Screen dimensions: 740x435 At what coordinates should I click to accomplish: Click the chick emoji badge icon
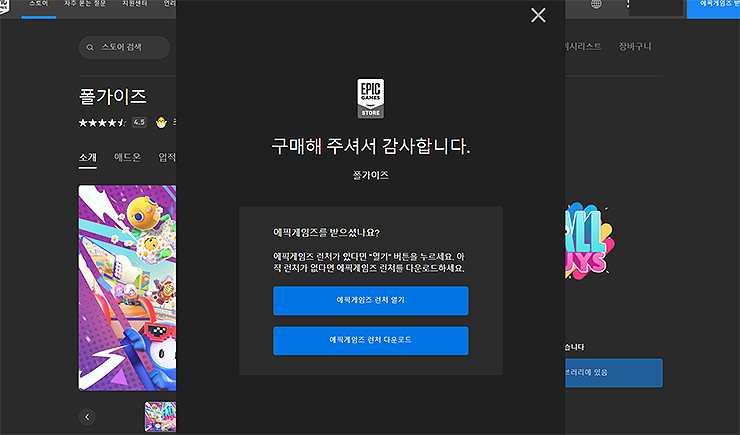[161, 123]
